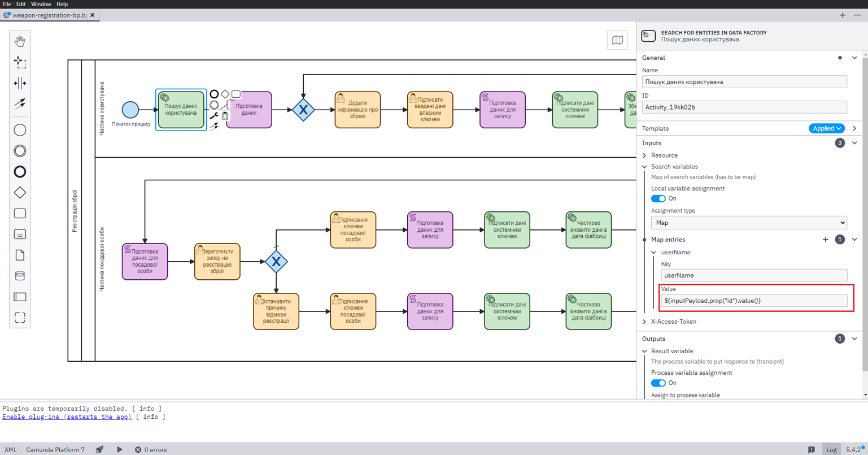Expand the X-Access-Token section

point(673,322)
